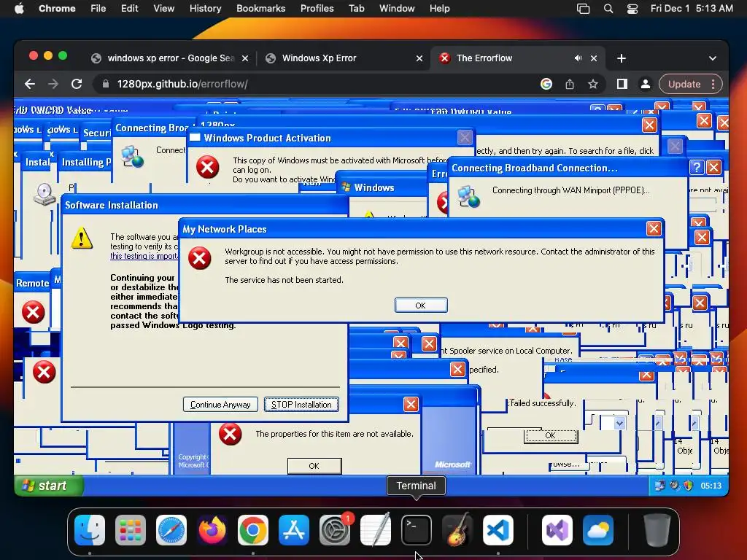The image size is (747, 560).
Task: Open the Profiles menu
Action: [317, 9]
